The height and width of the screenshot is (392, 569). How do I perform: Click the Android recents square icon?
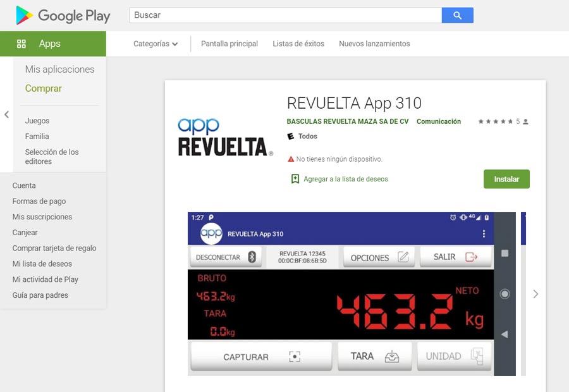[505, 253]
